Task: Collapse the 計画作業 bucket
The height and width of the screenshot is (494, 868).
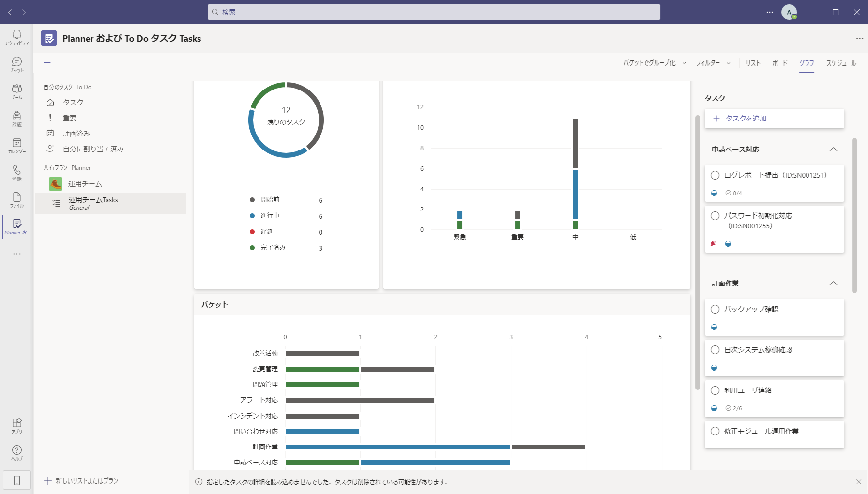Action: [833, 284]
